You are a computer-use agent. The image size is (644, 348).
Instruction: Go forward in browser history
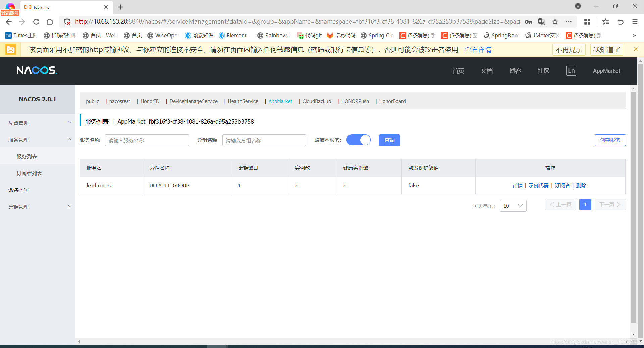click(x=22, y=22)
